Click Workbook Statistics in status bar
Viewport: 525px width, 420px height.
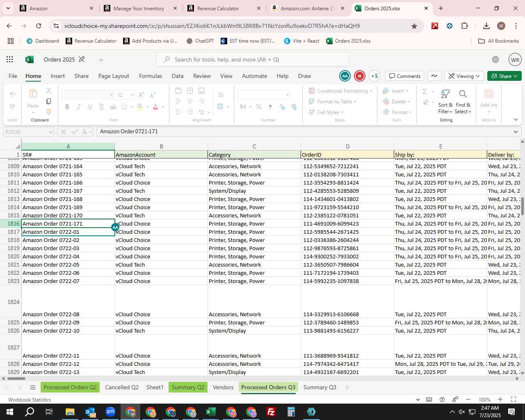[30, 399]
